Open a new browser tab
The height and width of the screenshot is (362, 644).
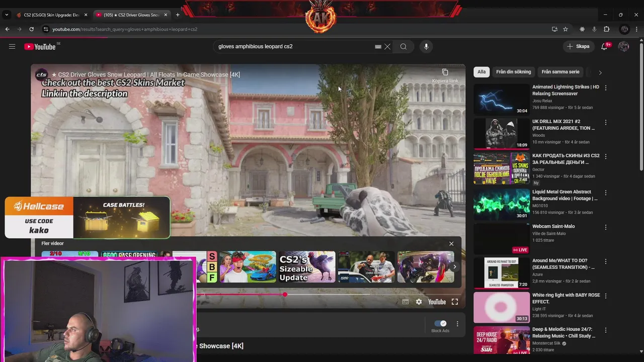(x=178, y=15)
